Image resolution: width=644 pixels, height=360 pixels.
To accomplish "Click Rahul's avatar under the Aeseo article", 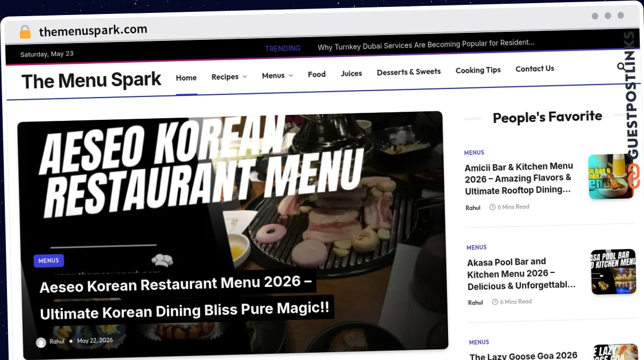I will (x=41, y=342).
